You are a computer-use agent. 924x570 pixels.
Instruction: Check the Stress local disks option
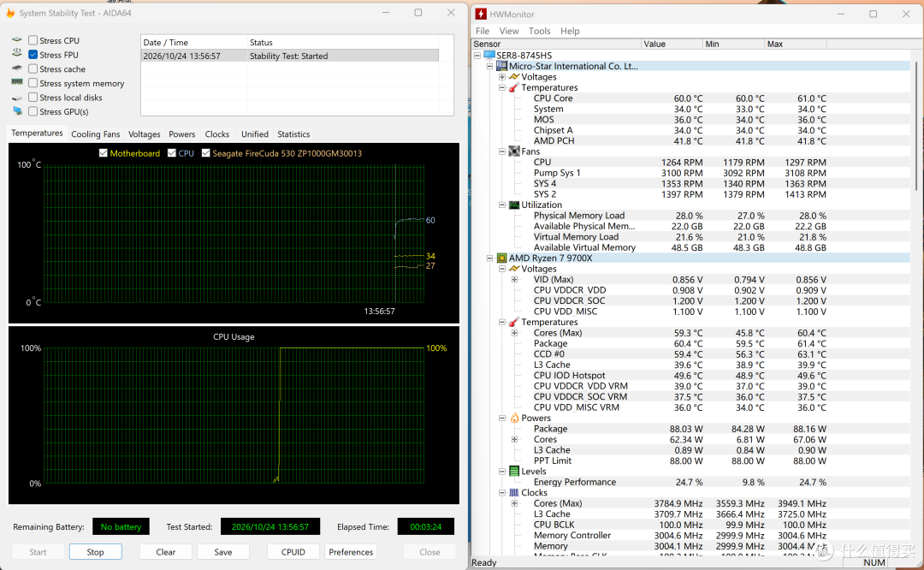coord(33,98)
